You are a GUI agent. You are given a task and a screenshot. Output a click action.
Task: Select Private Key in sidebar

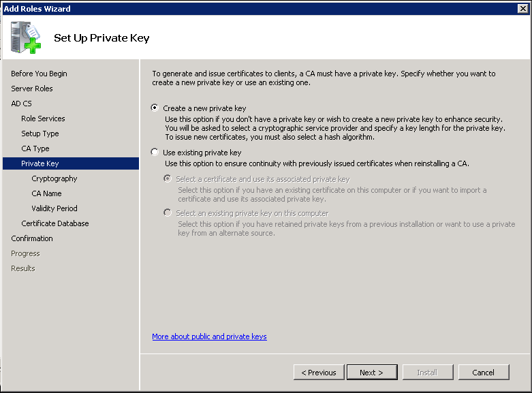click(40, 163)
